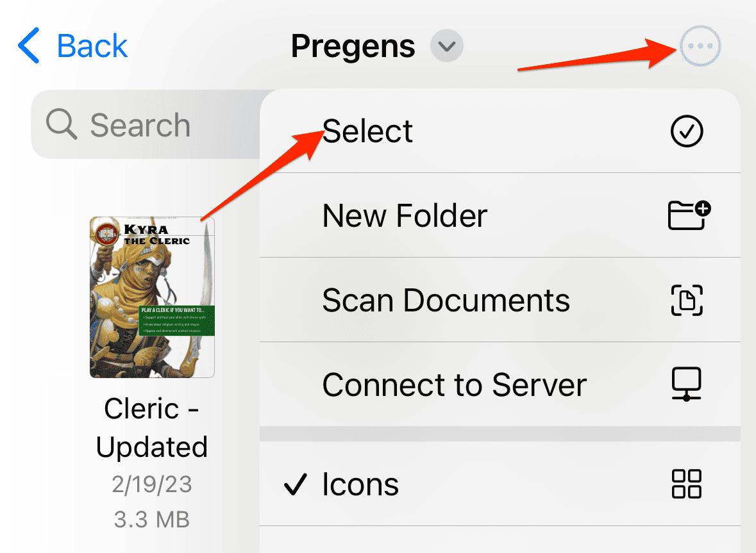Click the magnifying glass search icon
The image size is (756, 553).
62,124
